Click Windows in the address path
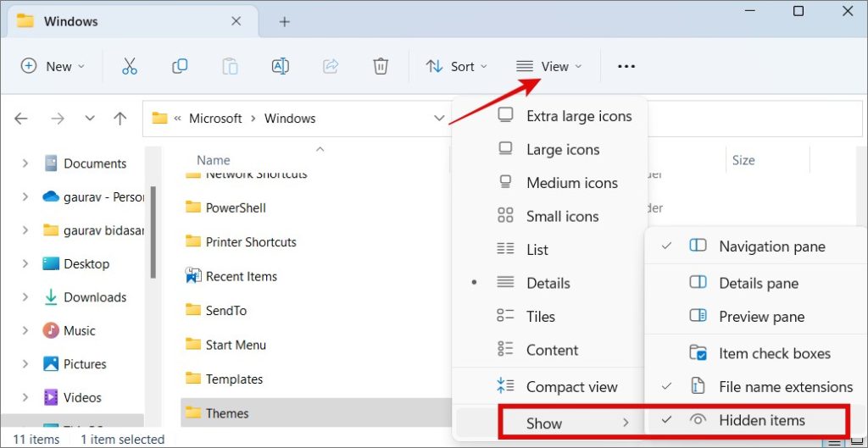Image resolution: width=868 pixels, height=448 pixels. (290, 119)
